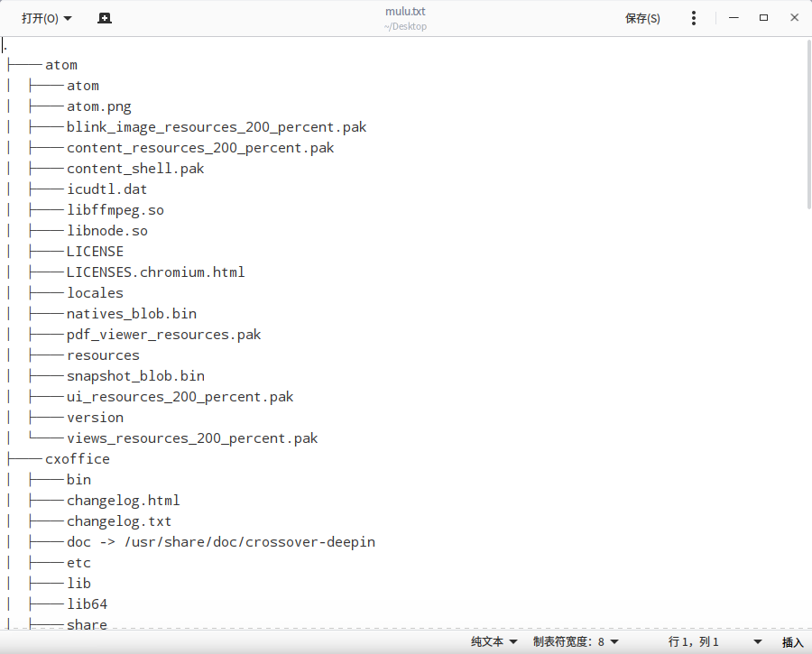This screenshot has width=812, height=654.
Task: Open the 纯文本 language dropdown
Action: click(494, 642)
